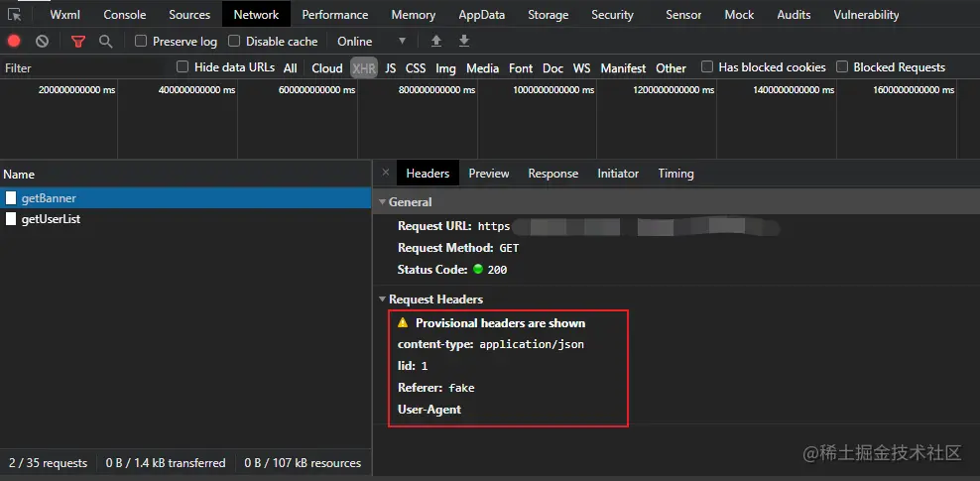Open the Performance tab
This screenshot has height=481, width=980.
[335, 14]
